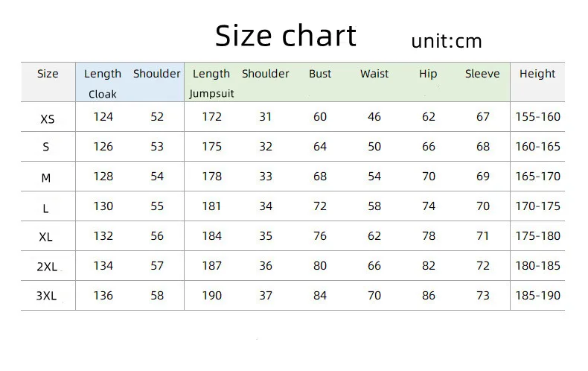Select the Sleeve column header
The height and width of the screenshot is (371, 588).
482,74
